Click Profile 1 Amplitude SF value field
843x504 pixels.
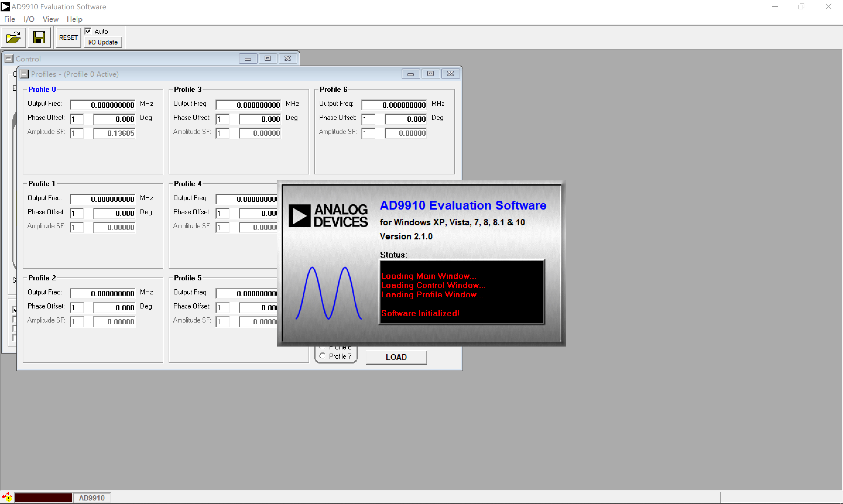tap(114, 227)
